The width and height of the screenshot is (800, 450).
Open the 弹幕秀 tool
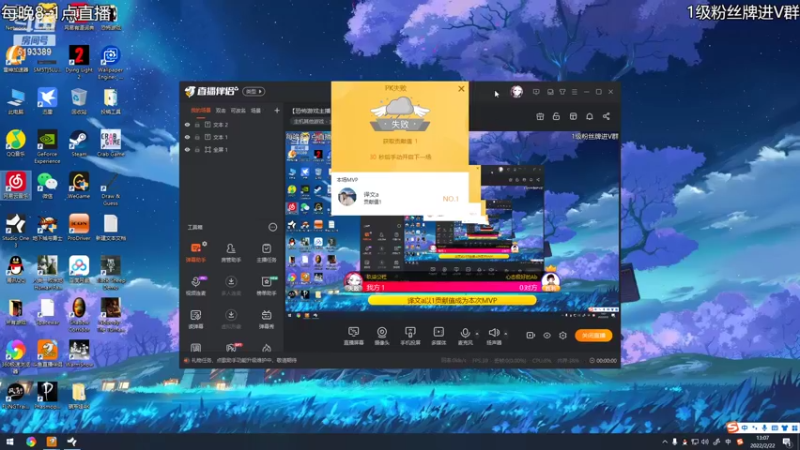click(x=266, y=319)
